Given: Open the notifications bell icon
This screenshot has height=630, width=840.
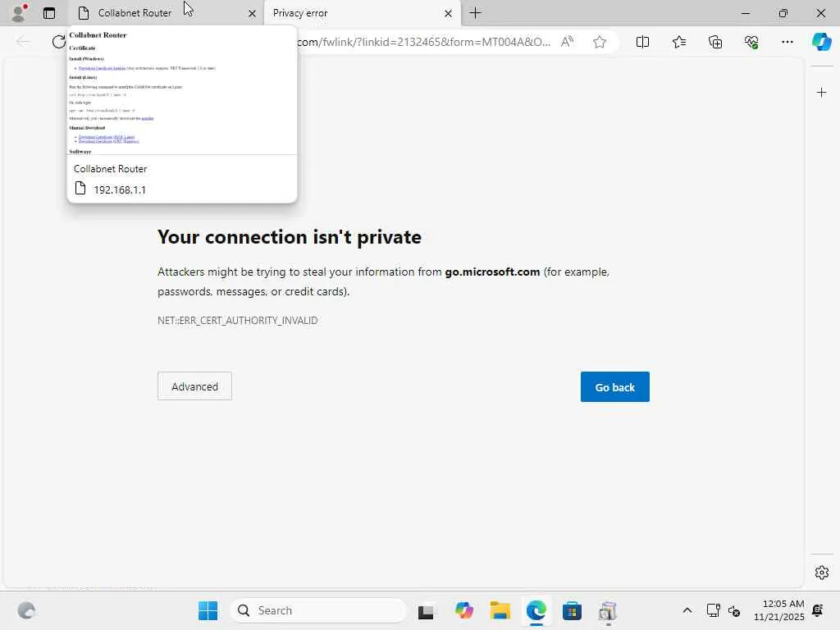Looking at the screenshot, I should click(818, 610).
